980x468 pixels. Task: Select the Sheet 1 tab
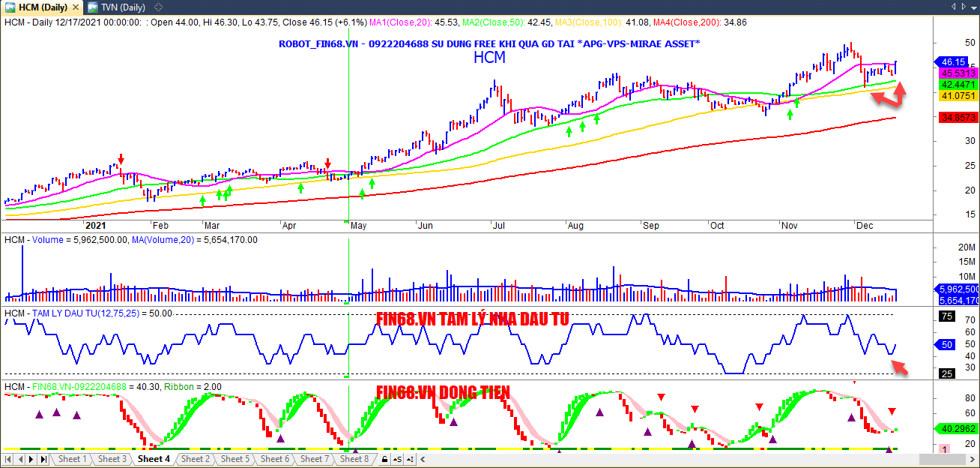72,459
